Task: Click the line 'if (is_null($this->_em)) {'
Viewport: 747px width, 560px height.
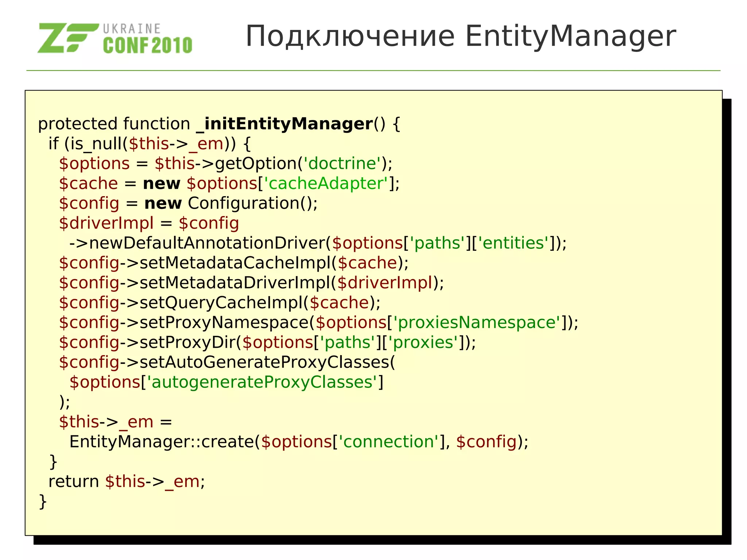Action: pyautogui.click(x=150, y=144)
